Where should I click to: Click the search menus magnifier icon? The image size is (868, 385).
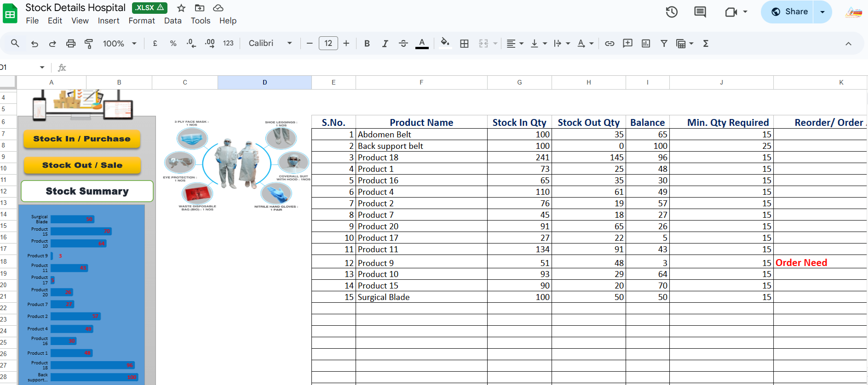(x=15, y=43)
